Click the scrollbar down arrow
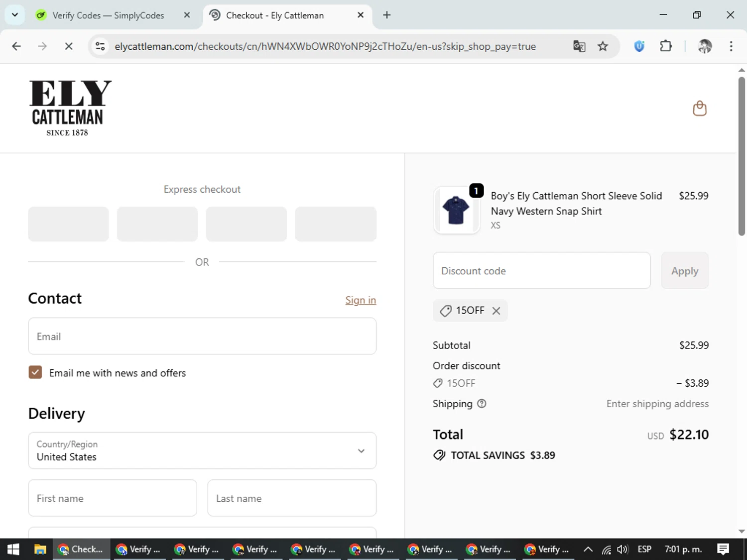Viewport: 747px width, 560px height. click(x=742, y=531)
